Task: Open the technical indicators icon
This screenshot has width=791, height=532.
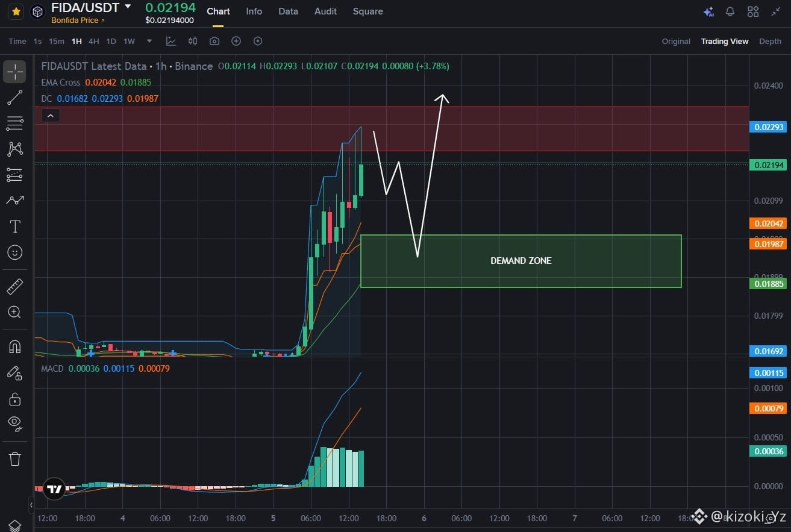Action: 171,41
